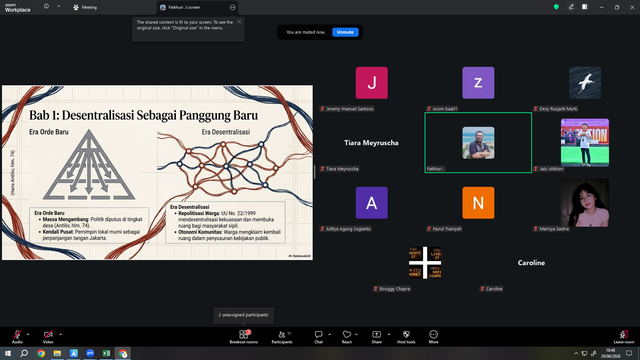Click the divider handle beside the shared slide
The width and height of the screenshot is (640, 360).
coord(315,172)
